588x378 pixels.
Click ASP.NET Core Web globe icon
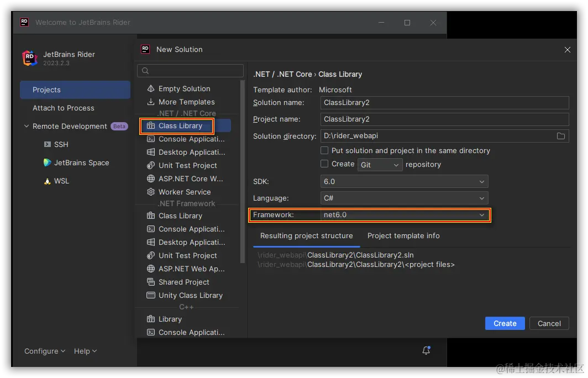[x=151, y=179]
